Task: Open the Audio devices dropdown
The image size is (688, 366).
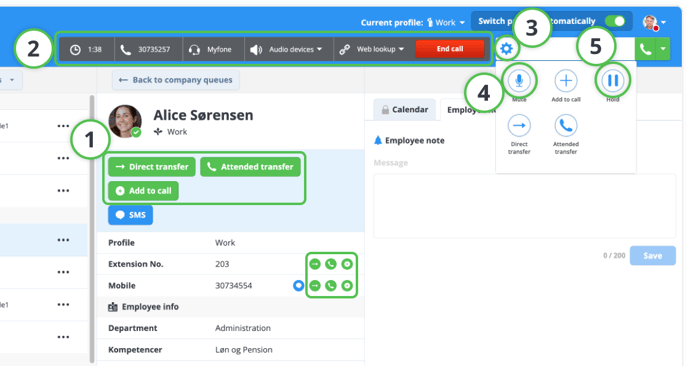Action: tap(288, 49)
